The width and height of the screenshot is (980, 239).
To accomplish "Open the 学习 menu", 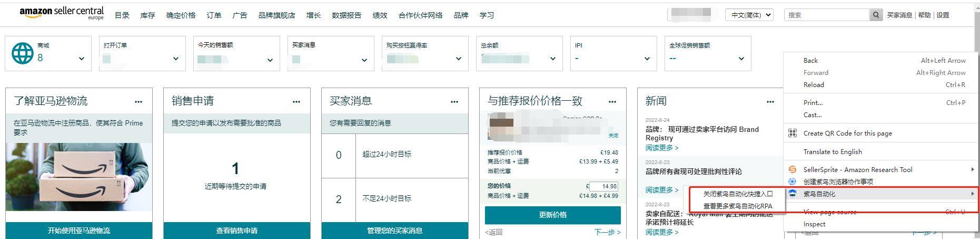I will (487, 15).
